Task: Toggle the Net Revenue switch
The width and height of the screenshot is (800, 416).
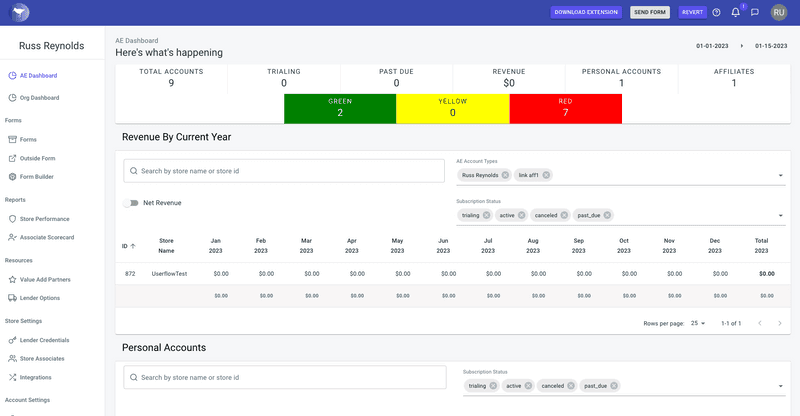Action: (x=131, y=203)
